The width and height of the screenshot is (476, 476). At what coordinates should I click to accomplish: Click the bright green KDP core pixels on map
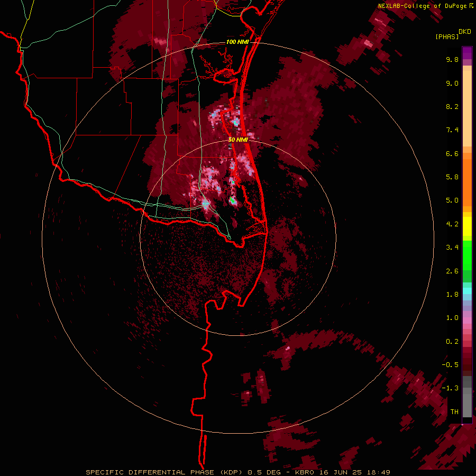[232, 200]
